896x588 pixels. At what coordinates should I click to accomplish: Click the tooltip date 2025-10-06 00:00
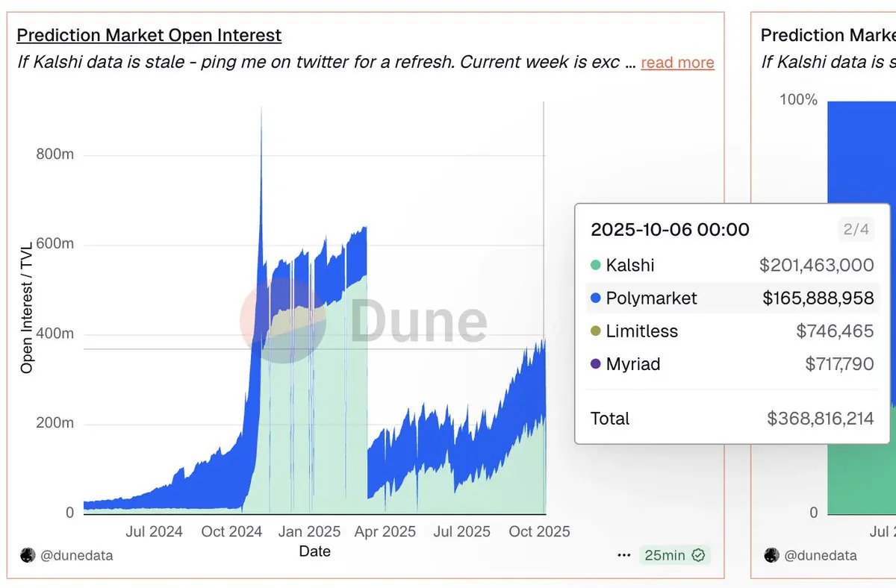(670, 230)
